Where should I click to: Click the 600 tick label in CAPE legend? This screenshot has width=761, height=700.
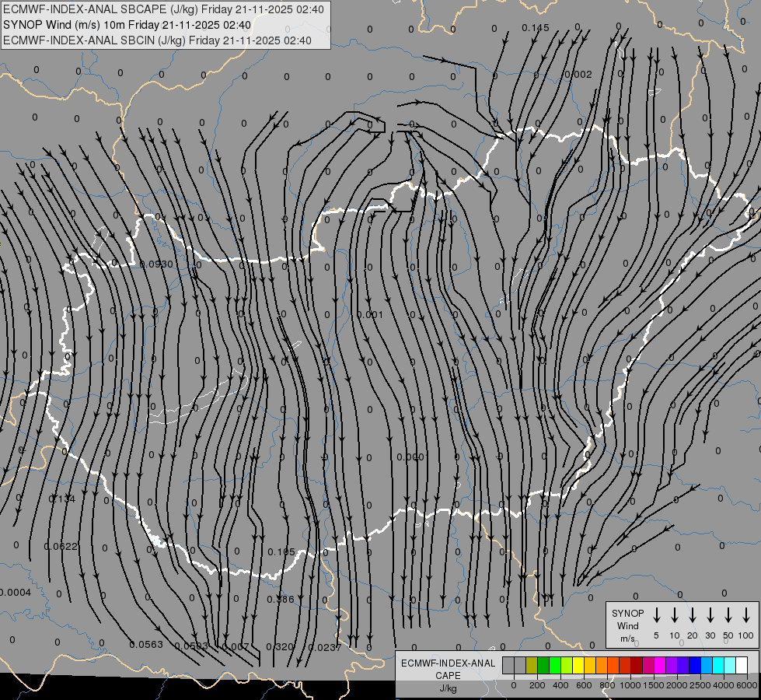point(584,685)
